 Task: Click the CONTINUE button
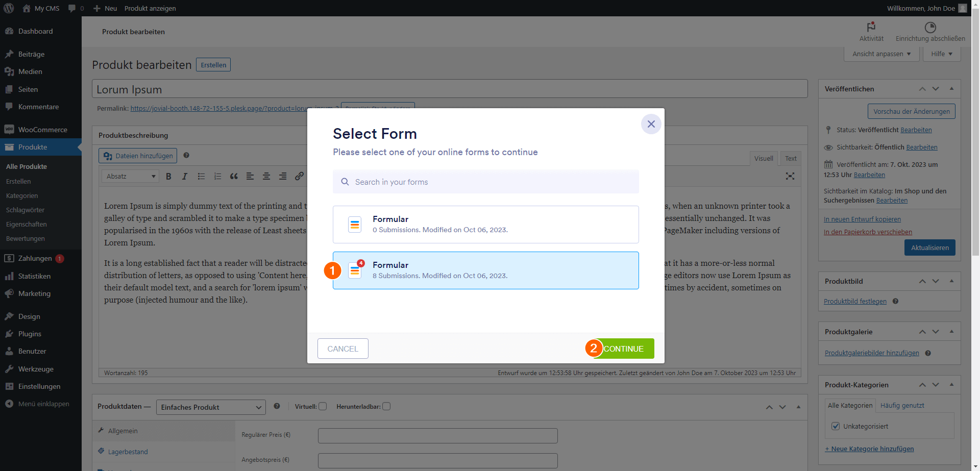[x=623, y=349]
